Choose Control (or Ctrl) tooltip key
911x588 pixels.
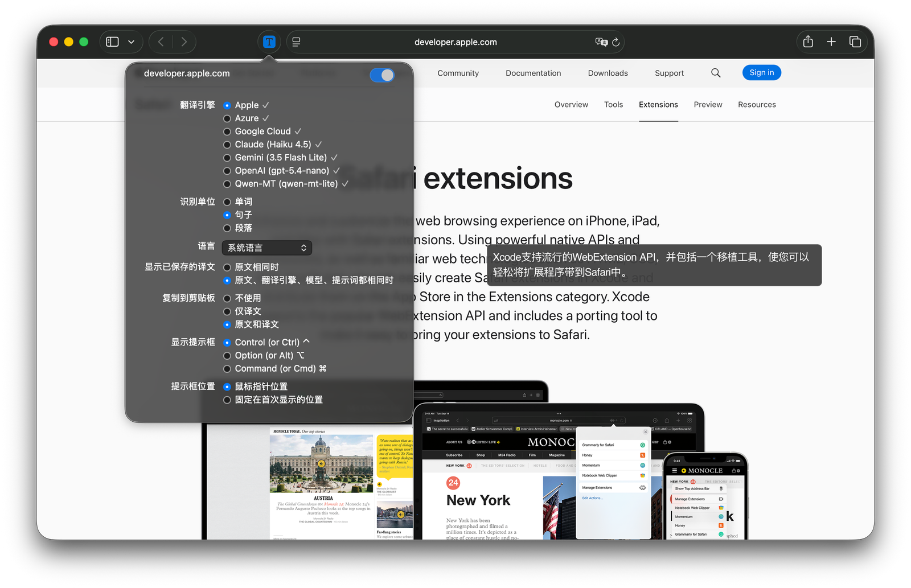pyautogui.click(x=227, y=343)
